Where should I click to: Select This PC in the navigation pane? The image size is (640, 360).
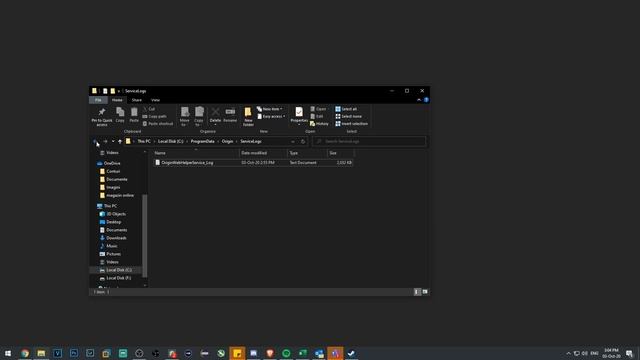click(110, 206)
